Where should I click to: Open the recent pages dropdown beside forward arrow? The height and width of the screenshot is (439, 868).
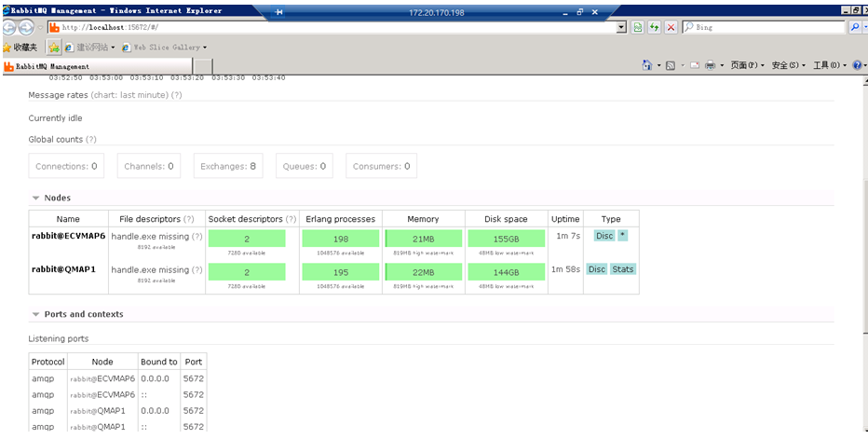40,27
